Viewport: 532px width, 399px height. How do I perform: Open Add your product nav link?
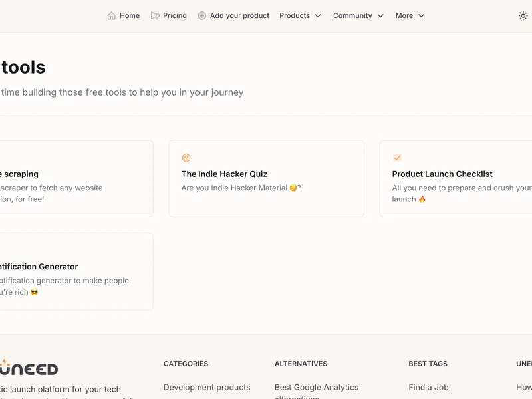tap(239, 15)
